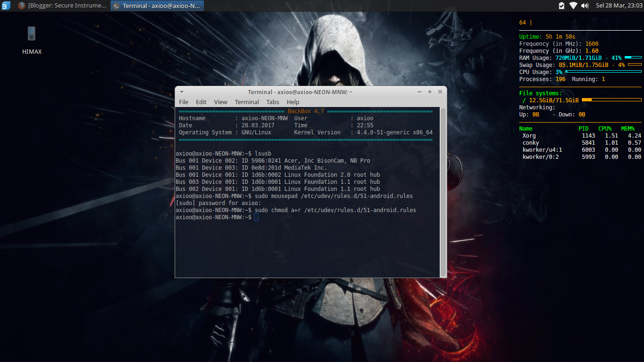Open the Terminal menu to access preferences
The width and height of the screenshot is (644, 362).
pos(247,102)
